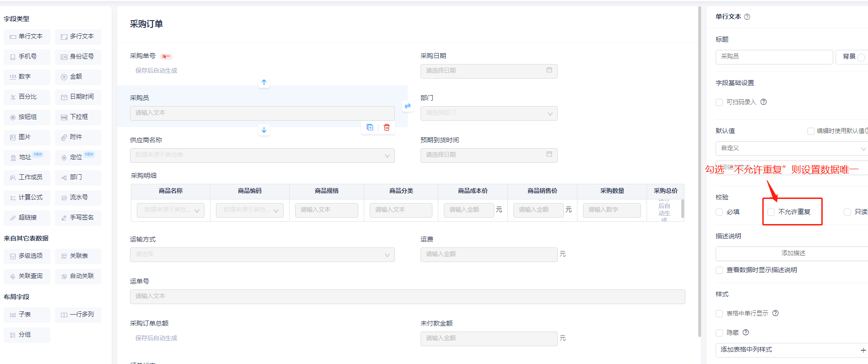Add the 百分比 field type

27,97
